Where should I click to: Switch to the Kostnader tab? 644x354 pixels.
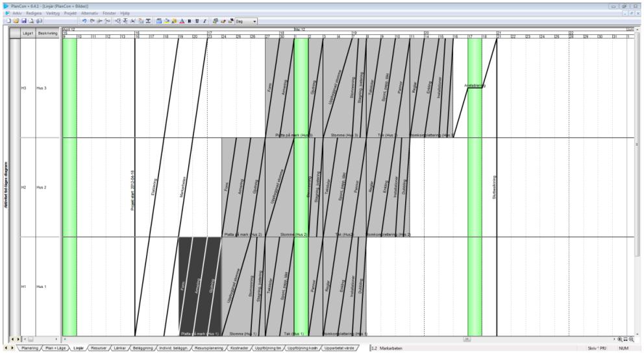click(239, 348)
